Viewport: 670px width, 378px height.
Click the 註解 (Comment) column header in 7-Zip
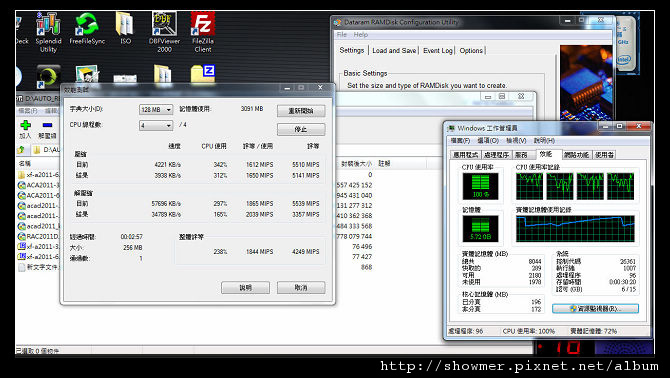[x=401, y=164]
